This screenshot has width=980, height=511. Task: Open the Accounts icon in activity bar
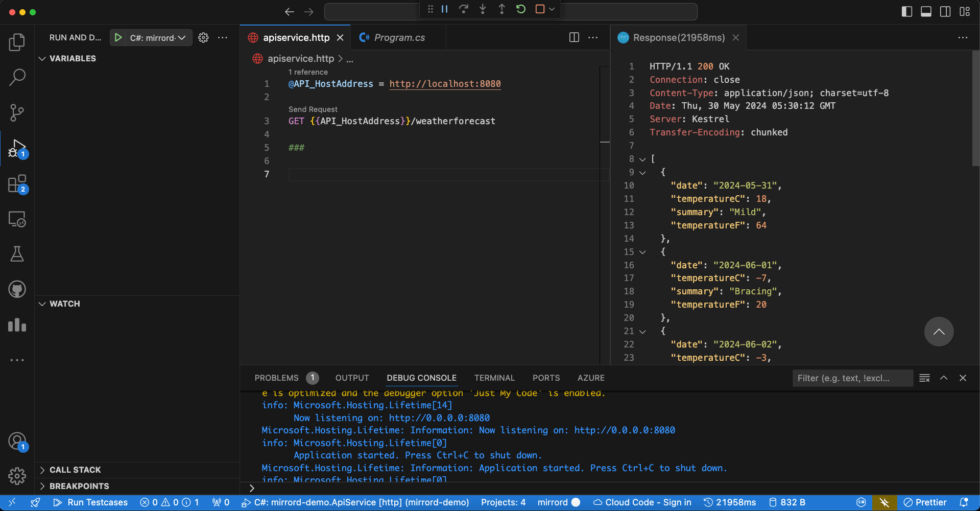tap(17, 441)
